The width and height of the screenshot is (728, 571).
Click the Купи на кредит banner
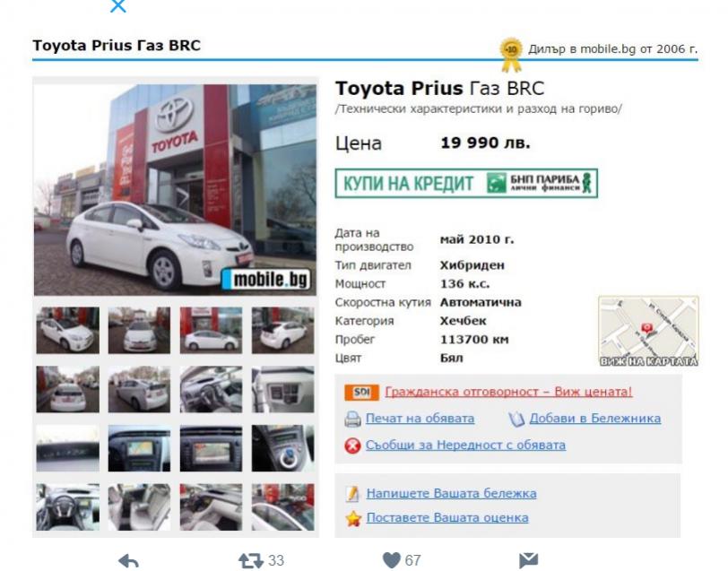466,184
